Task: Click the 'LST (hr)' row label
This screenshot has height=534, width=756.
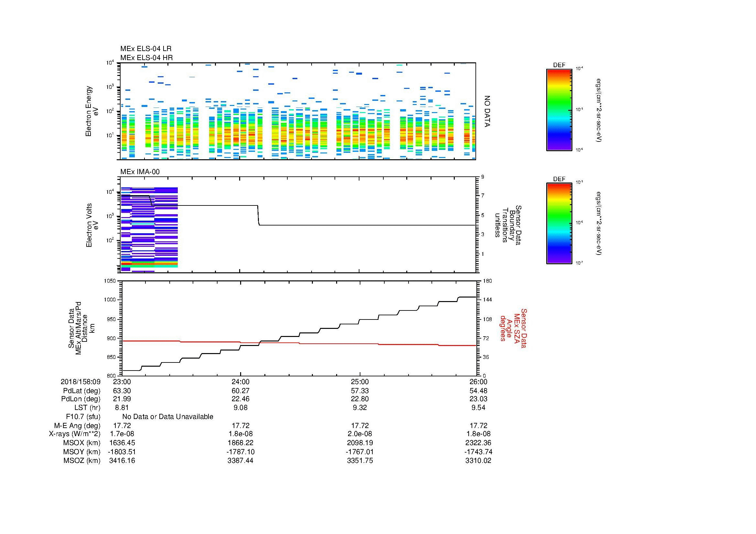Action: (x=87, y=408)
